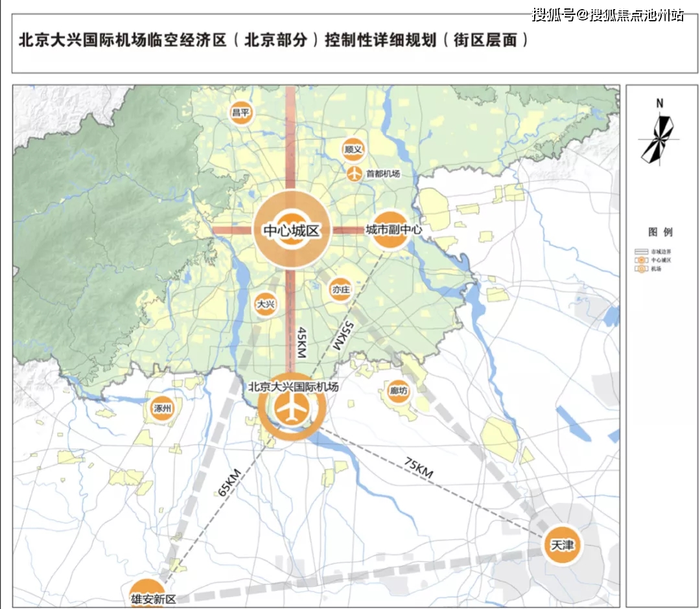Select the 城市副中心 sub-center marker
Image resolution: width=700 pixels, height=609 pixels.
(391, 230)
